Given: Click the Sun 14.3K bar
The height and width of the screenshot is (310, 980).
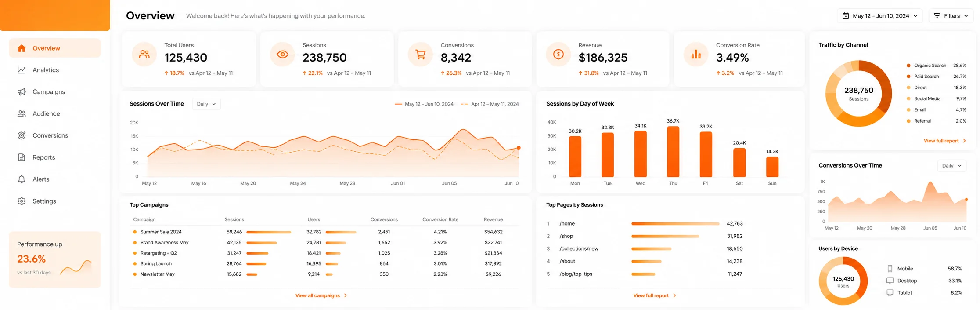Looking at the screenshot, I should tap(772, 167).
